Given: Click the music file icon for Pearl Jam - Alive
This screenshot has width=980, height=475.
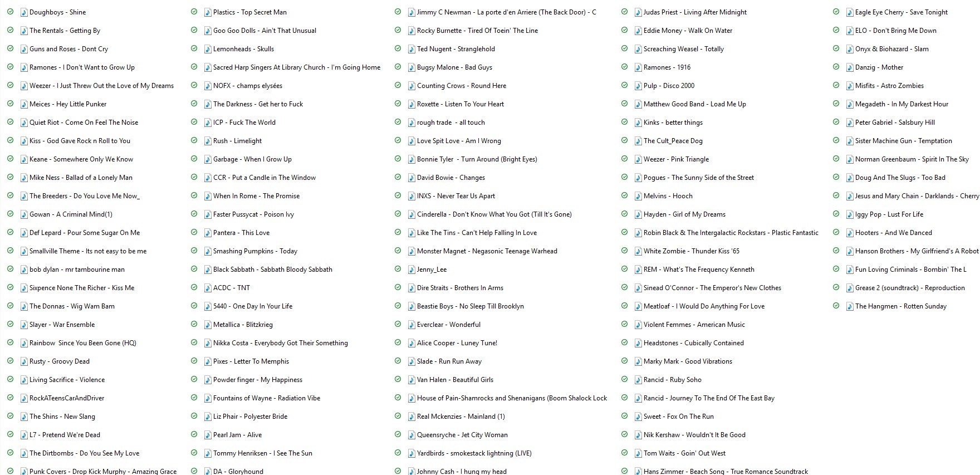Looking at the screenshot, I should 208,435.
